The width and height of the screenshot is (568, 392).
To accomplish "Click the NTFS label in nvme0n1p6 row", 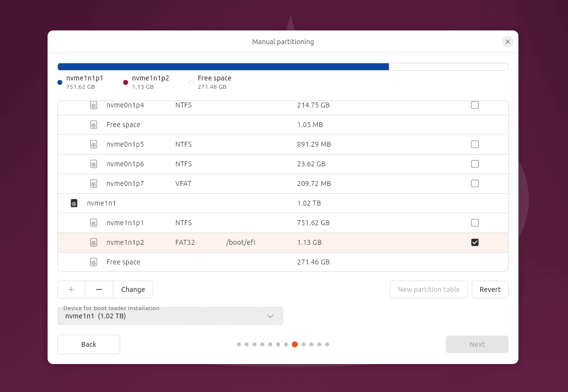I will [x=183, y=164].
